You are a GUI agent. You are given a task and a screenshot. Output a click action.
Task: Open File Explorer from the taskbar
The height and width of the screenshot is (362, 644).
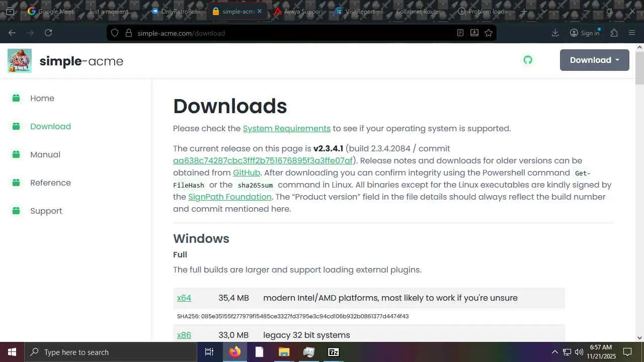(x=284, y=352)
